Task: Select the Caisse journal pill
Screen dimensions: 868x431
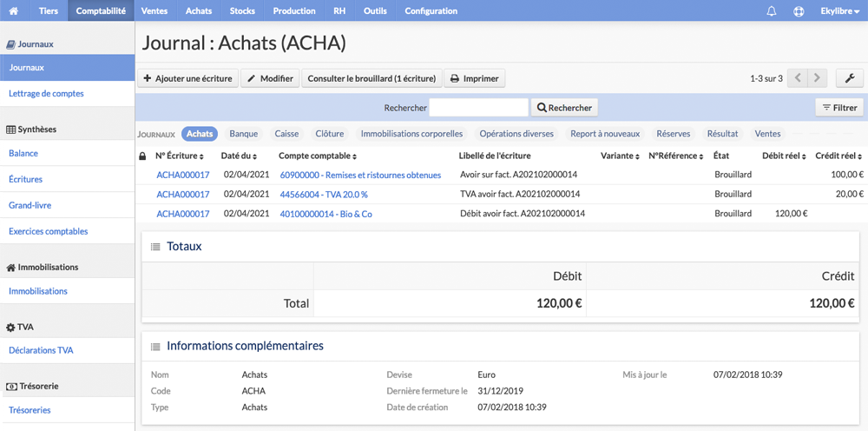Action: pos(286,134)
